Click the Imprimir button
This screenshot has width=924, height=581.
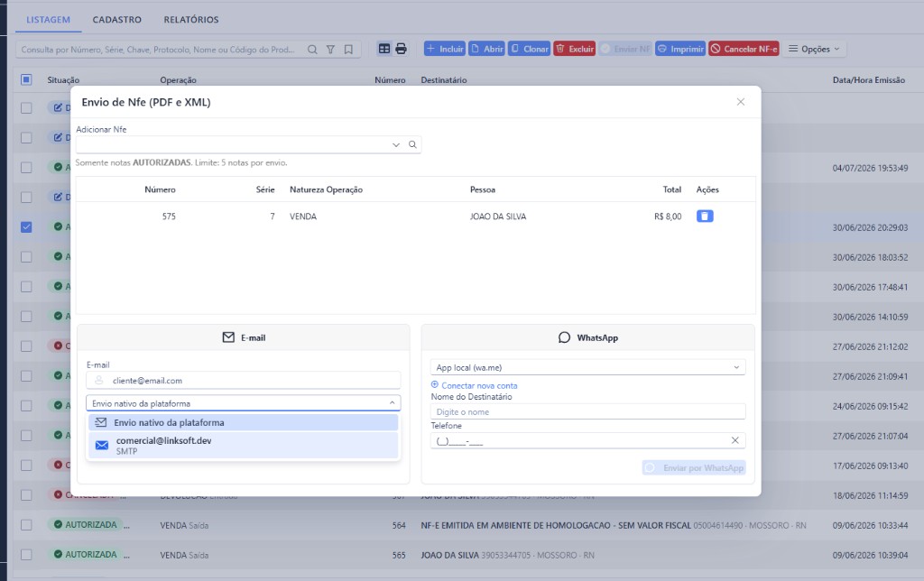pyautogui.click(x=680, y=49)
